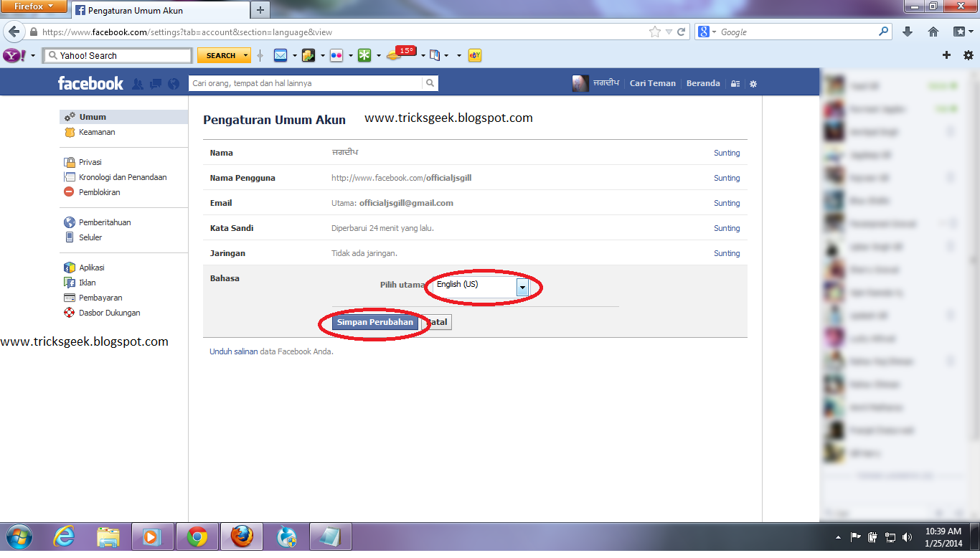The image size is (980, 558).
Task: Click the profile picture thumbnail in header
Action: point(580,83)
